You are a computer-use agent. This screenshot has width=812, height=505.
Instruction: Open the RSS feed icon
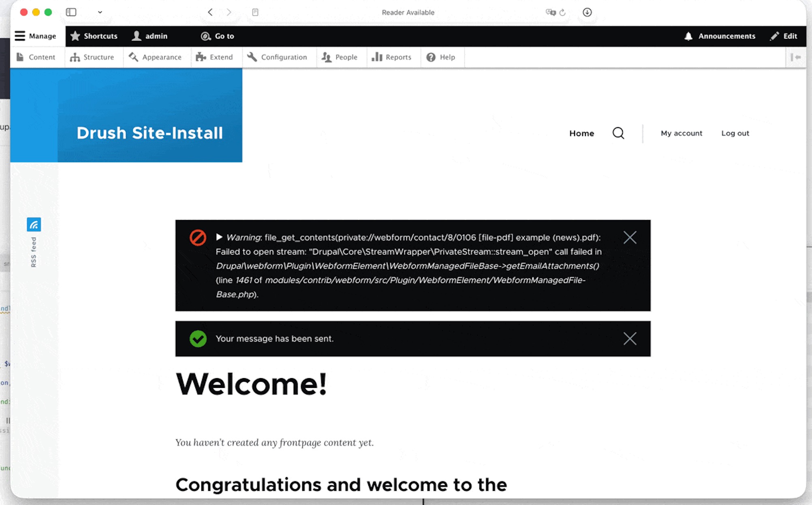pos(34,225)
